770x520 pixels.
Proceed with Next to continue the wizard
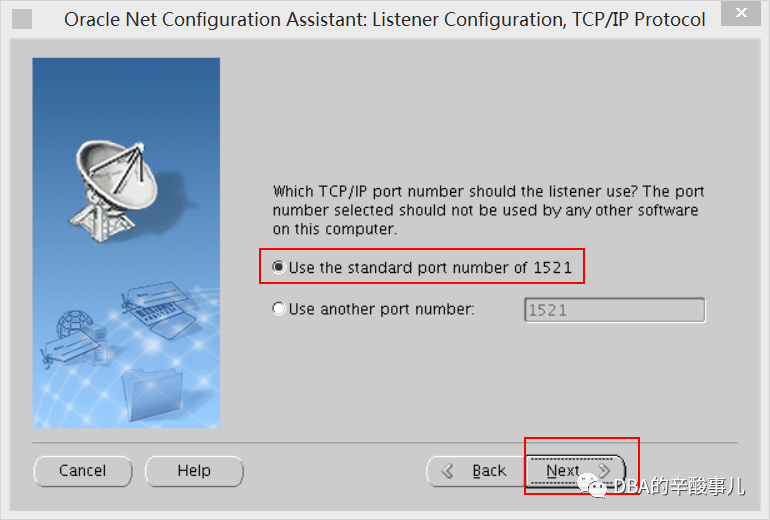click(576, 471)
